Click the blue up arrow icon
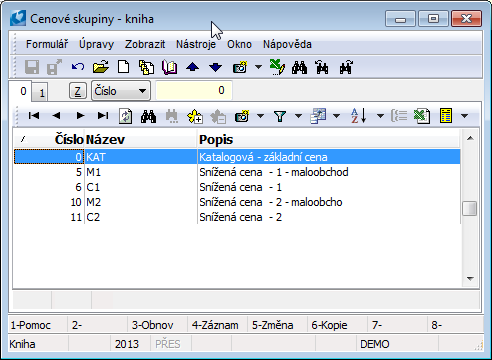Screen dimensions: 492x360 coord(193,67)
